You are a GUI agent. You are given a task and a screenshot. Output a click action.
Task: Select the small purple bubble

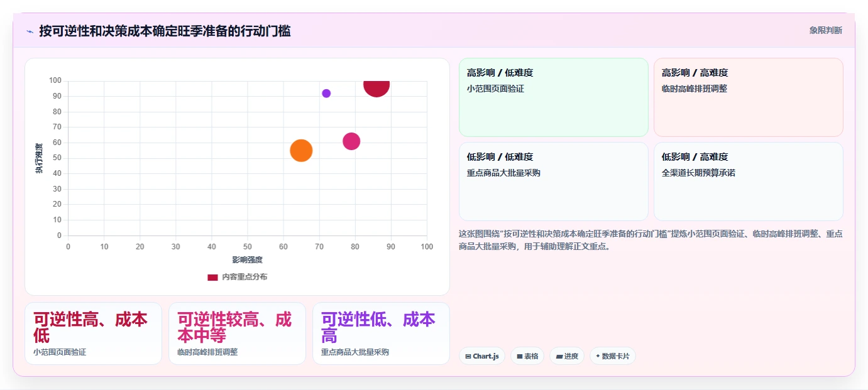click(326, 94)
